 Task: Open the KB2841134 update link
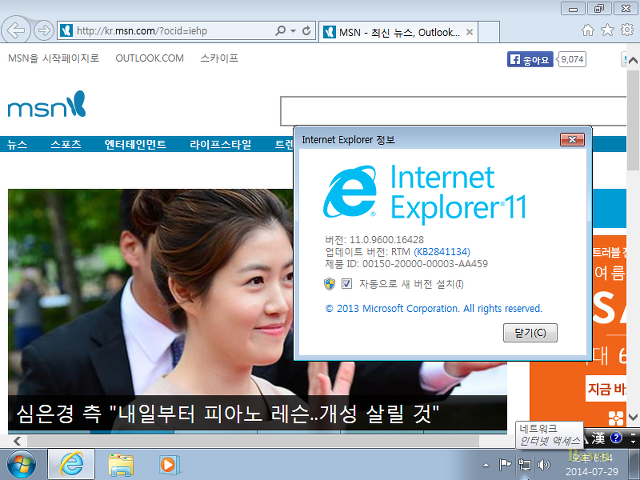pos(442,252)
